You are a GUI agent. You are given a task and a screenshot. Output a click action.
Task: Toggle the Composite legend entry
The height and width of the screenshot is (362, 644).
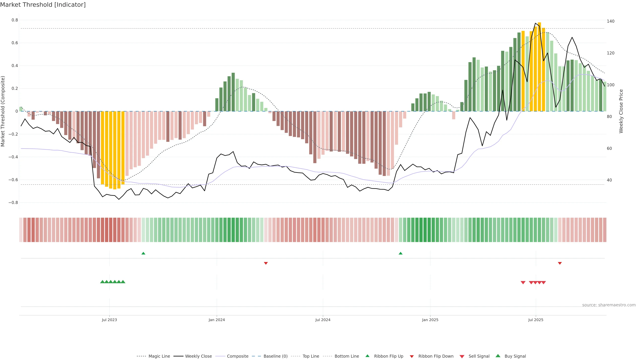[x=237, y=356]
